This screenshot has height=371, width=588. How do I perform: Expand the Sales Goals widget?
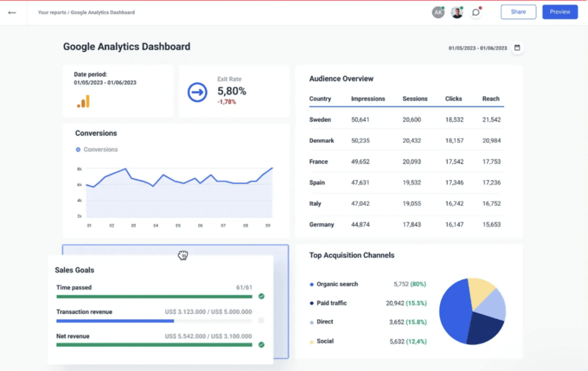[75, 269]
